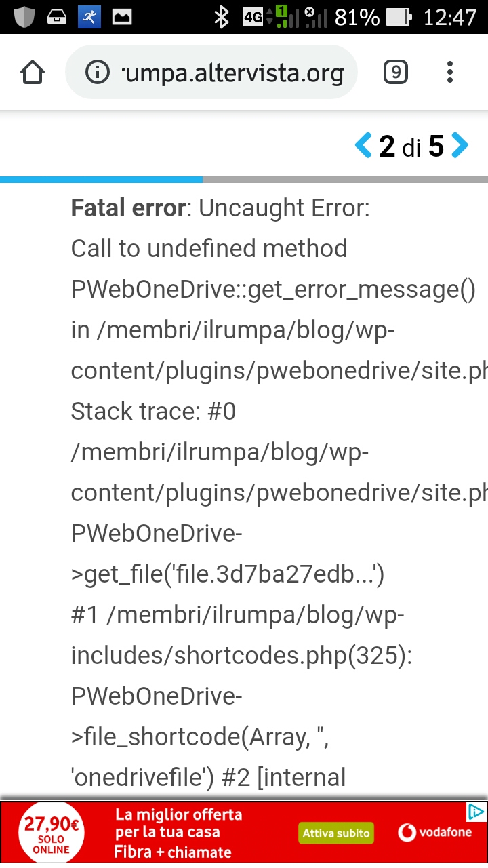488x868 pixels.
Task: Click the blue page progress bar
Action: pos(102,180)
